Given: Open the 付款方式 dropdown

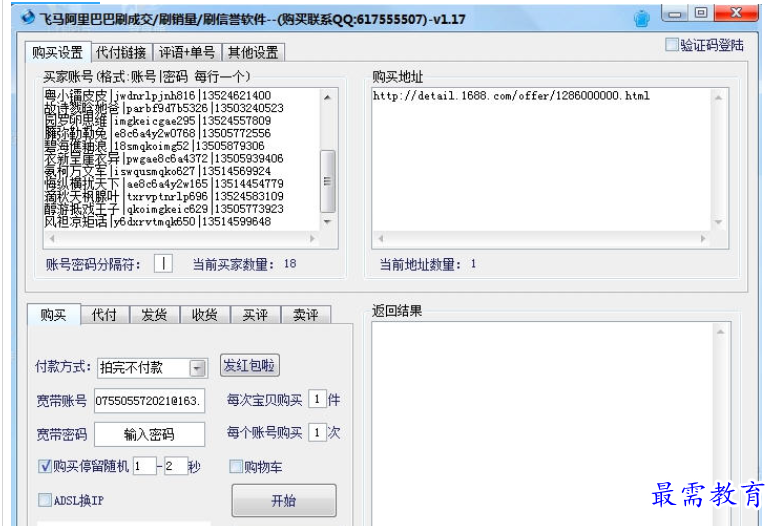Looking at the screenshot, I should [x=197, y=368].
